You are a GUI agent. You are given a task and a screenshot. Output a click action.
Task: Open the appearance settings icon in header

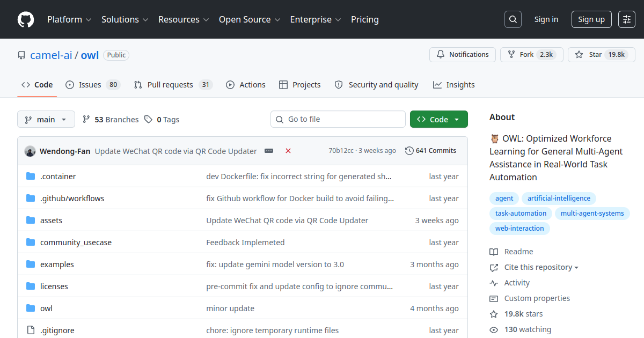pos(627,19)
